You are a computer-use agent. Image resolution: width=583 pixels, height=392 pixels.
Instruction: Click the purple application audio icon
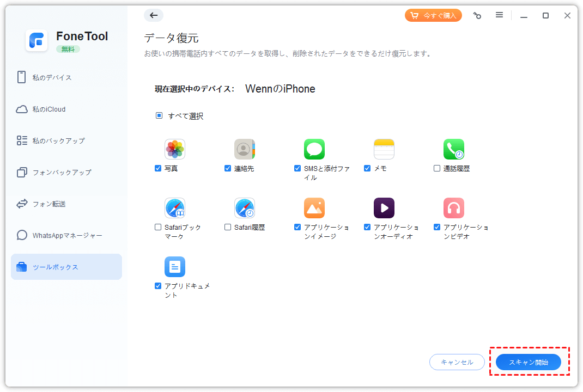click(x=384, y=208)
